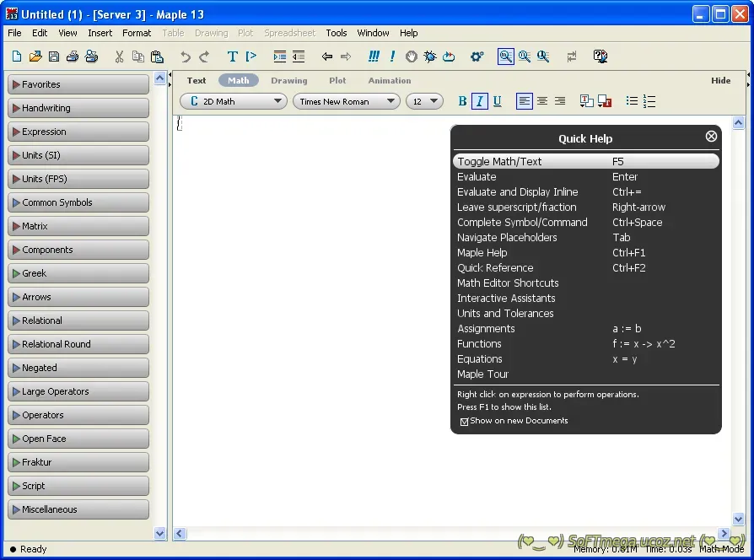Close the Quick Help popup

tap(711, 137)
